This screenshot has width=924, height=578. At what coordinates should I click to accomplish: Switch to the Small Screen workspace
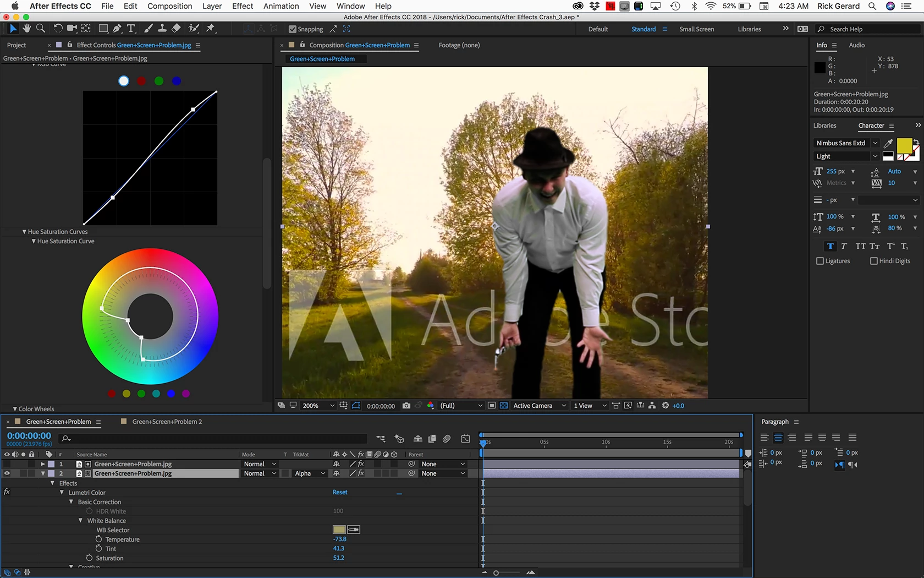tap(697, 29)
